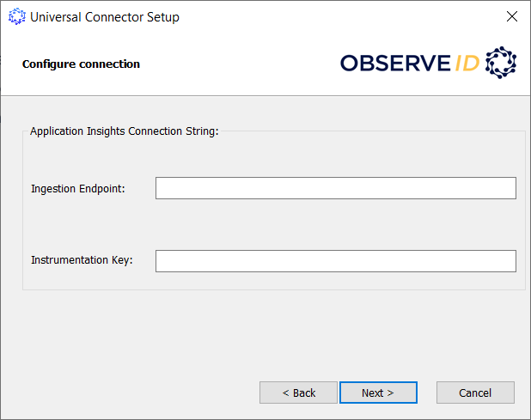
Task: Cancel the connector setup
Action: tap(475, 393)
